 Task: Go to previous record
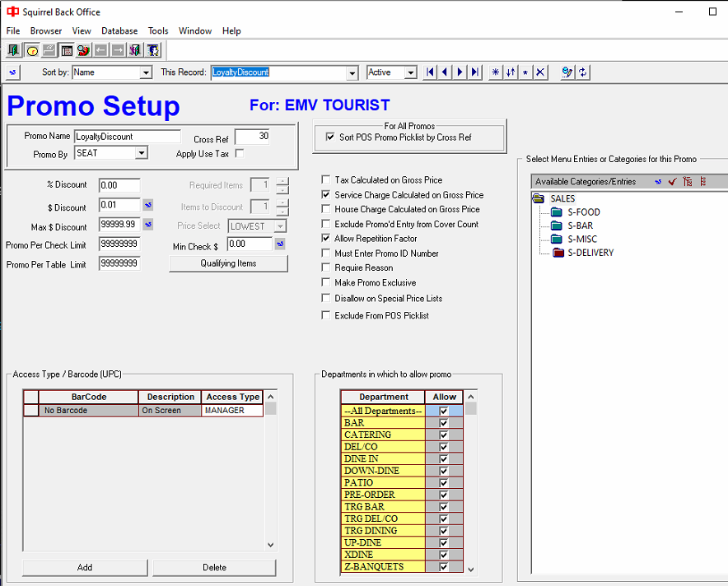point(445,72)
